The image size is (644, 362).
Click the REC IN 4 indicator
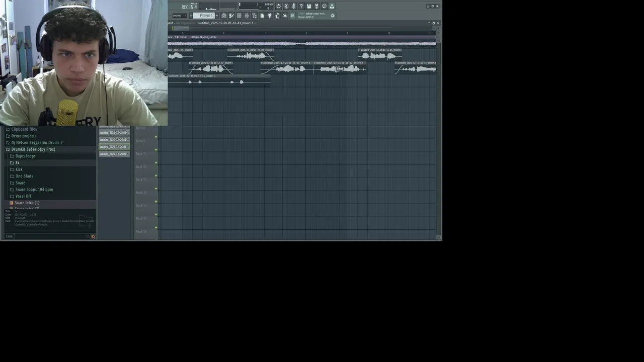[189, 7]
